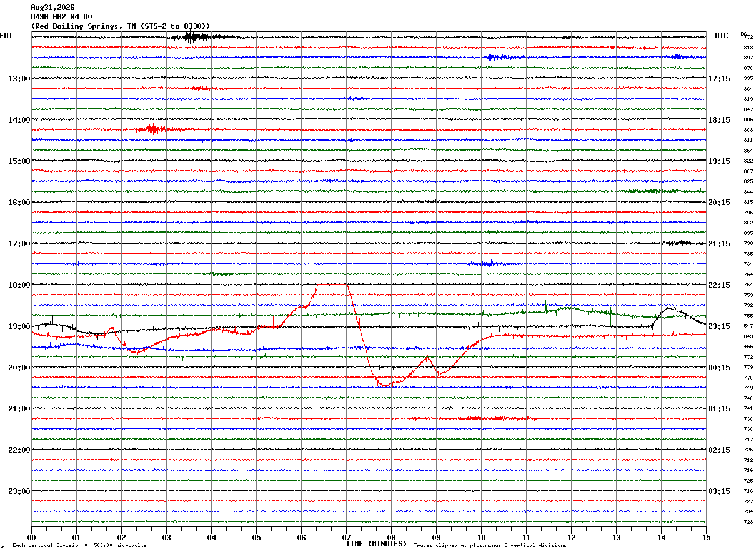The width and height of the screenshot is (756, 554).
Task: Click the Each Vertical Division microvolts note
Action: tap(79, 546)
